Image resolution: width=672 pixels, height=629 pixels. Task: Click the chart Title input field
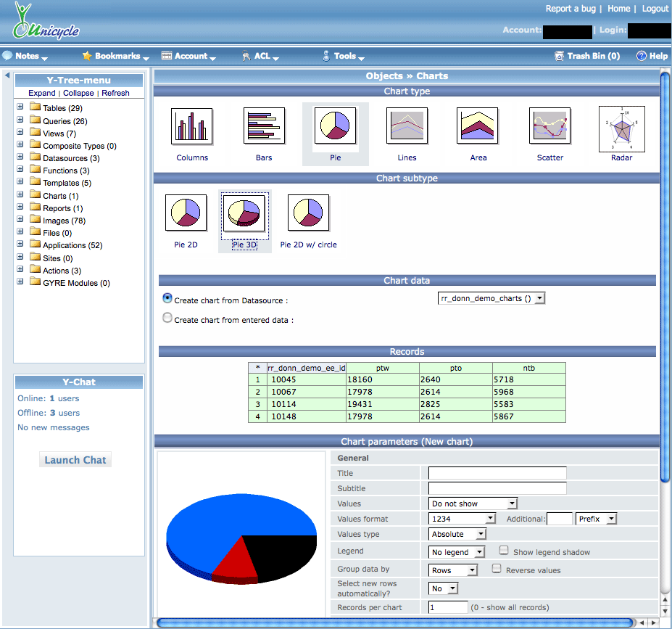click(x=497, y=473)
